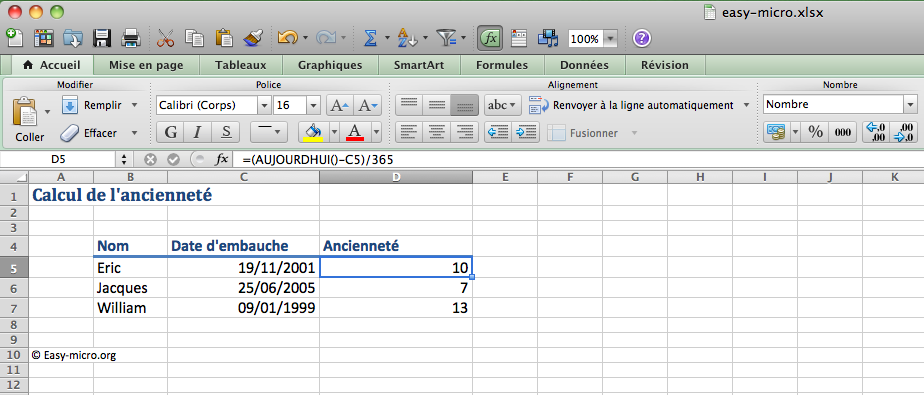
Task: Expand the Effacer clear options
Action: [x=134, y=133]
